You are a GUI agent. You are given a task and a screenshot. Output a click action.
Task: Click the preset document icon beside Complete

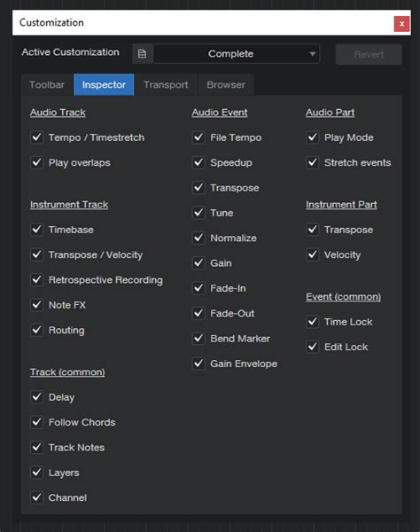click(143, 53)
